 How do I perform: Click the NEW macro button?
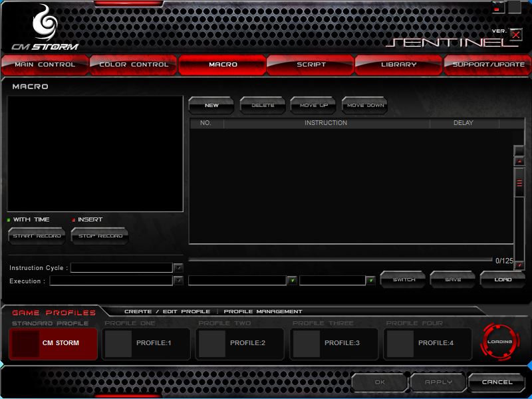coord(211,105)
